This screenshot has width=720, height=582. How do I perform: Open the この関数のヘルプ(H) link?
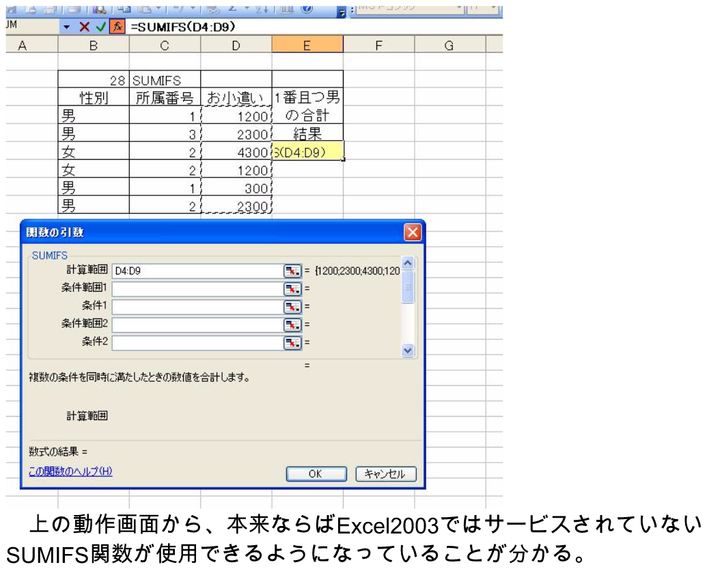(70, 471)
